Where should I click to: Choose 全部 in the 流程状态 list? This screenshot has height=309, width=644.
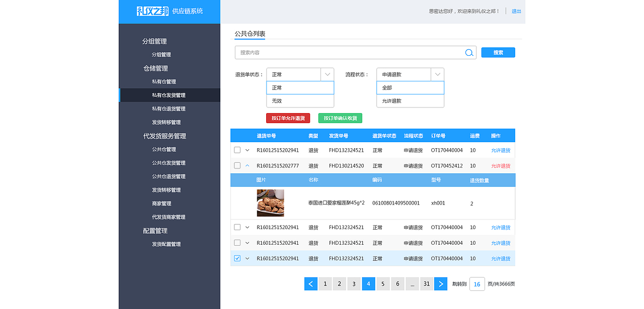click(410, 87)
